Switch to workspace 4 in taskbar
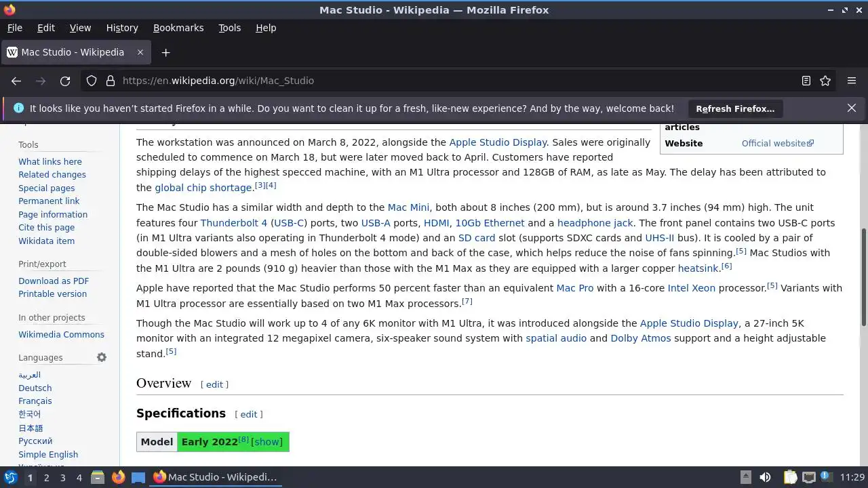The image size is (868, 488). pyautogui.click(x=79, y=478)
